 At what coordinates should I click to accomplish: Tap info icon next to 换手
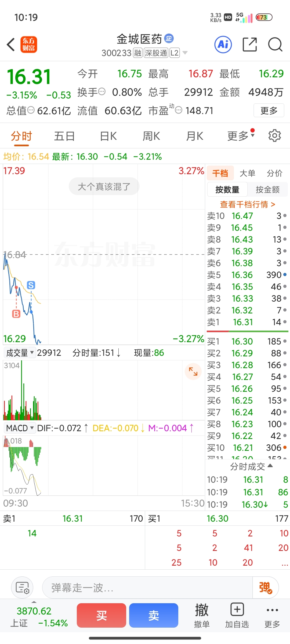point(102,92)
